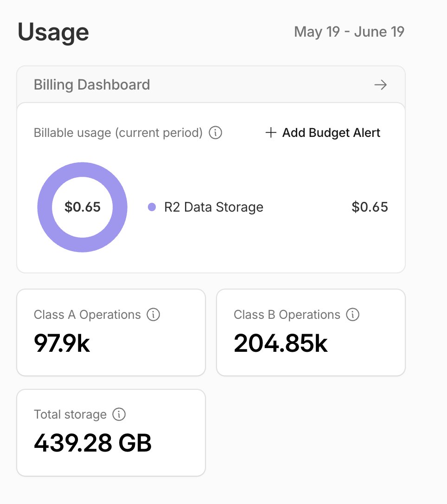Click info icon beside Billable usage
This screenshot has width=447, height=504.
click(x=215, y=132)
